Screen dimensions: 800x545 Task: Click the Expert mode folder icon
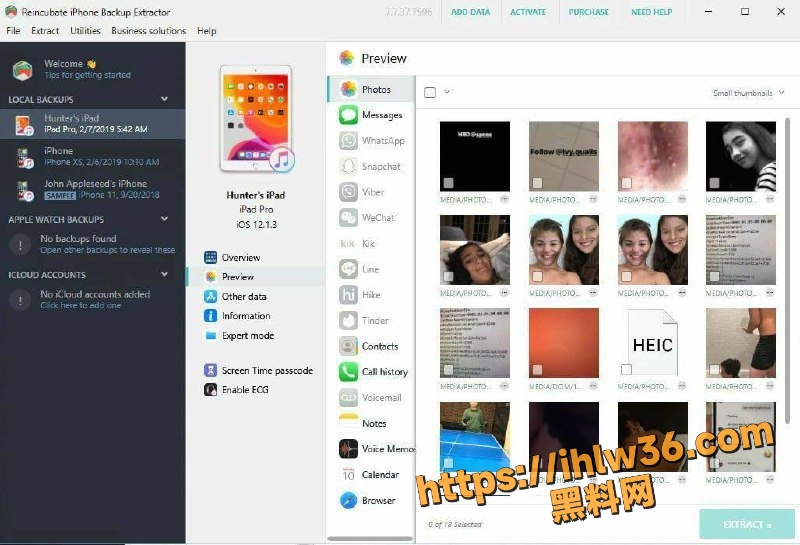pos(210,335)
